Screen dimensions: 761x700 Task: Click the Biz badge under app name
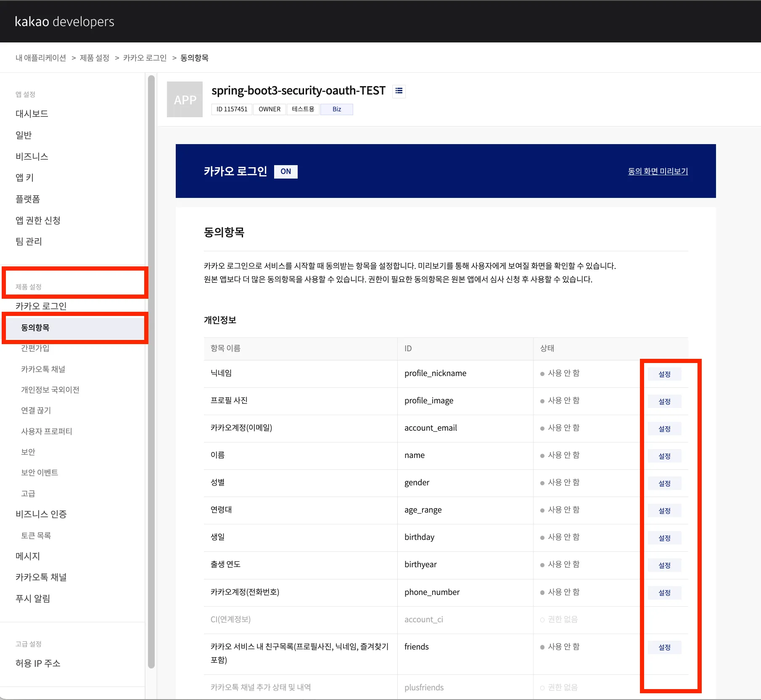click(x=337, y=109)
